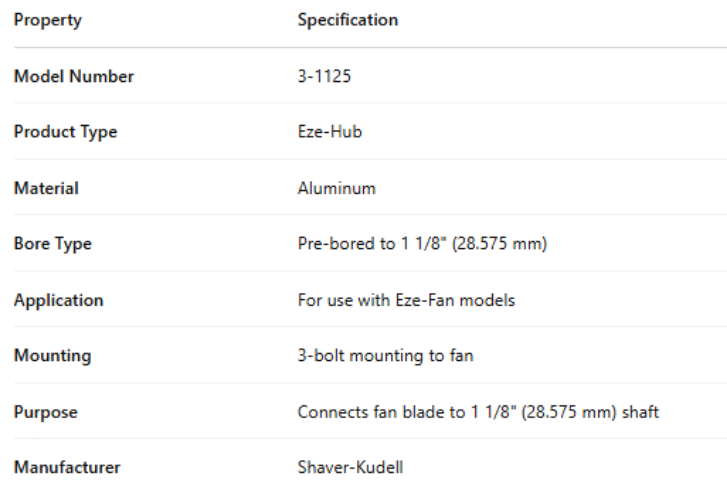
Task: Click the Property column header
Action: (47, 20)
